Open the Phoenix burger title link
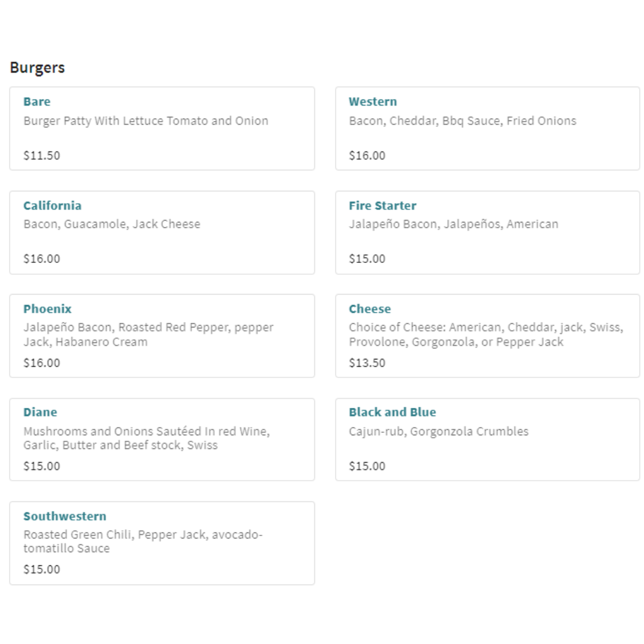 pyautogui.click(x=47, y=309)
